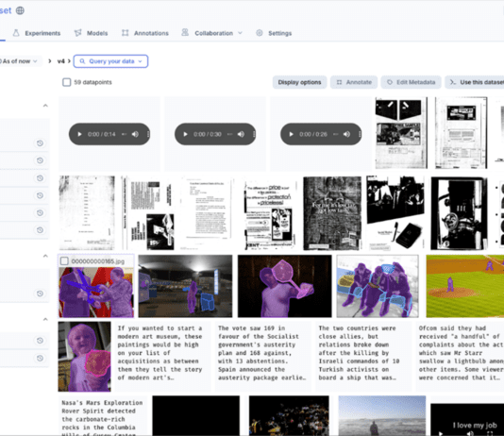
Task: Open the Annotations tab
Action: tap(145, 33)
